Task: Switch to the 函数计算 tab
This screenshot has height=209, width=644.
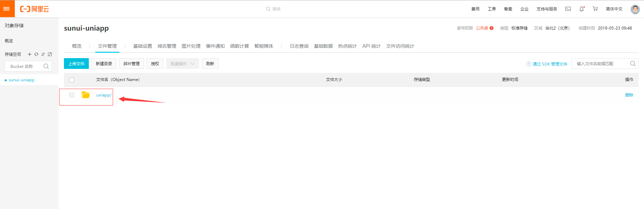Action: 240,46
